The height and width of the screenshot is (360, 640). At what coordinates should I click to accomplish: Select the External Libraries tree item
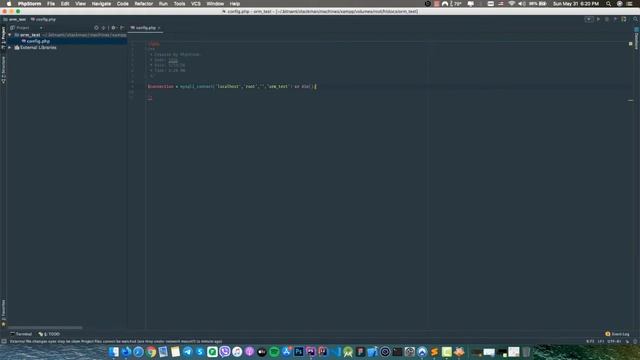38,48
